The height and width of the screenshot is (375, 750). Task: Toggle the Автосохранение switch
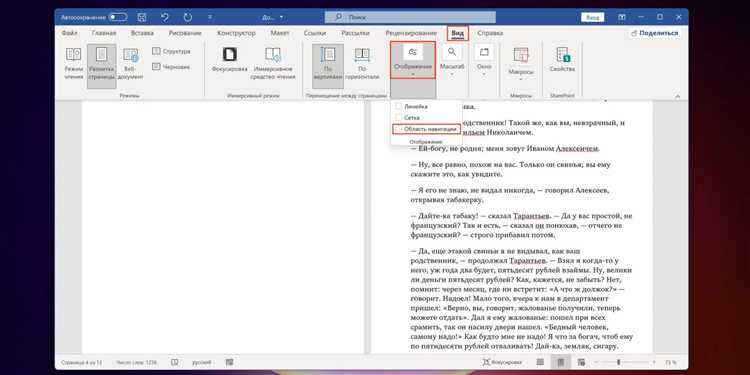[117, 17]
